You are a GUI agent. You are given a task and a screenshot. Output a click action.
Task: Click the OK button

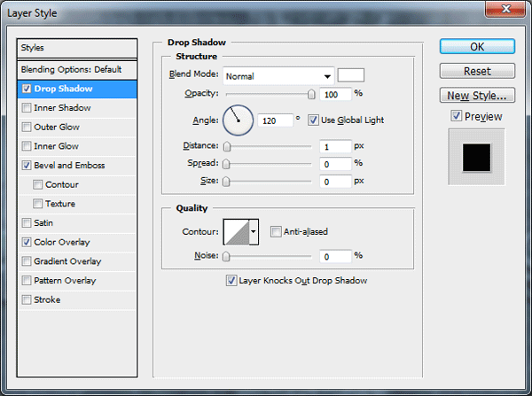(477, 46)
